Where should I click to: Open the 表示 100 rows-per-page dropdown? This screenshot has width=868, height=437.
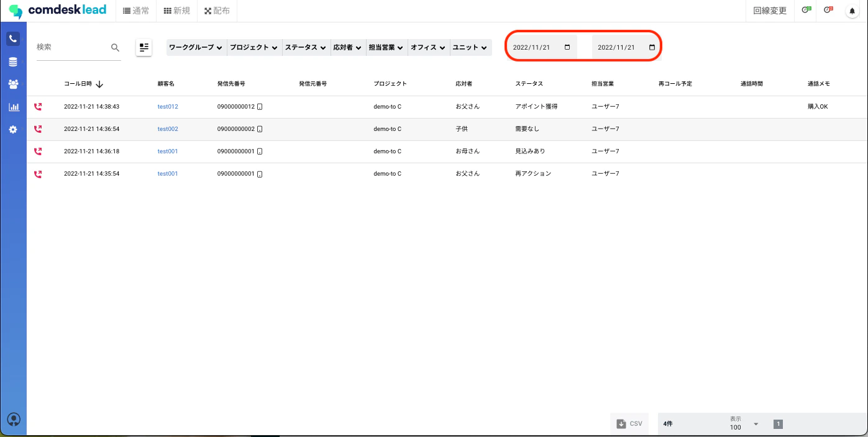744,424
